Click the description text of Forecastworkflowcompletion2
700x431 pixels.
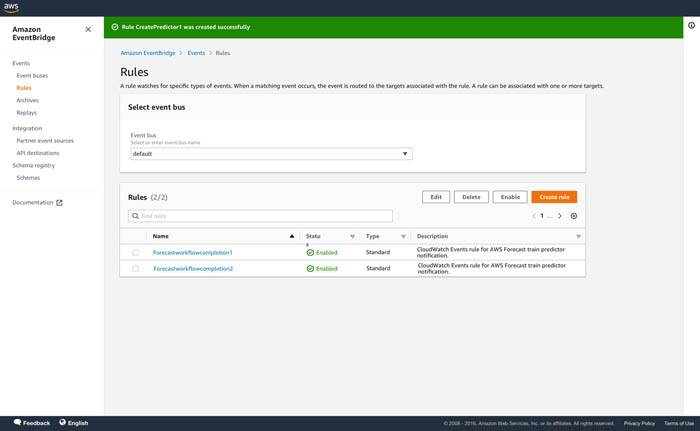coord(492,268)
